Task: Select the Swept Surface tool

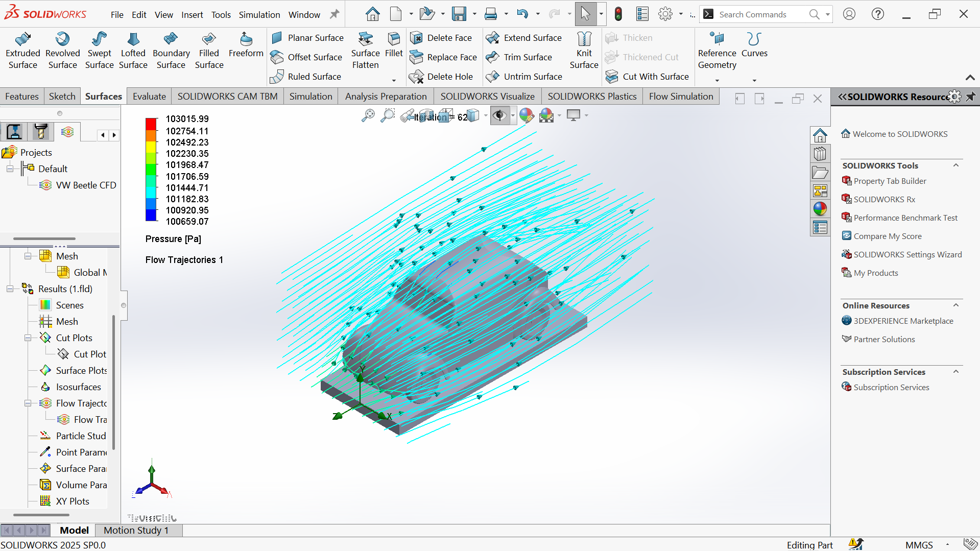Action: (99, 50)
